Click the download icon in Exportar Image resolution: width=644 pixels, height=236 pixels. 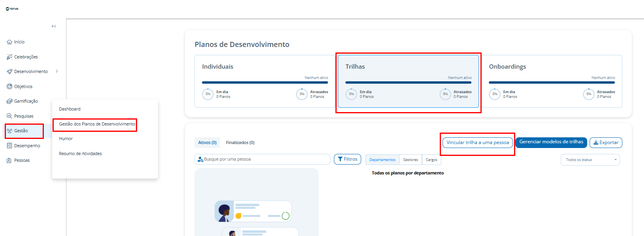[596, 142]
